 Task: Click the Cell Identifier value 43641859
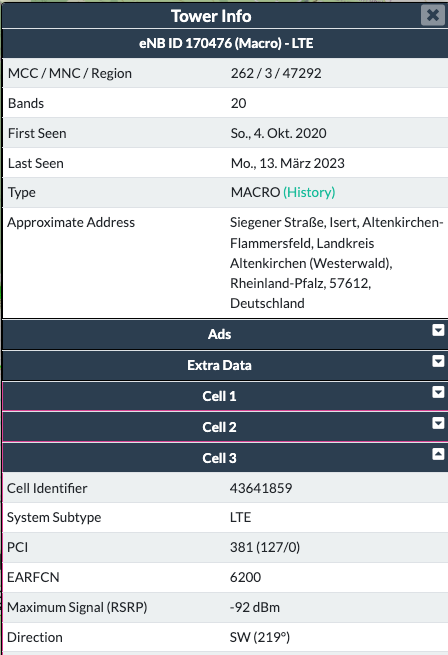pyautogui.click(x=261, y=488)
